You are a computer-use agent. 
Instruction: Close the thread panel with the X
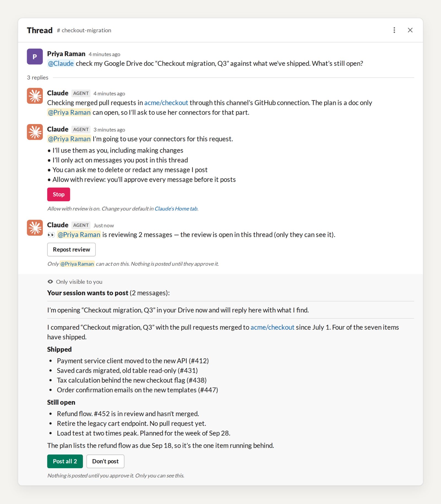[x=410, y=30]
